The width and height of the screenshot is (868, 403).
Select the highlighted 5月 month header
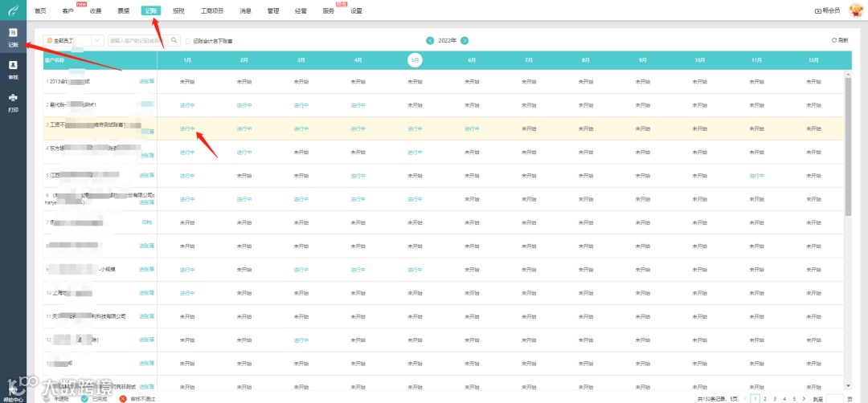416,59
